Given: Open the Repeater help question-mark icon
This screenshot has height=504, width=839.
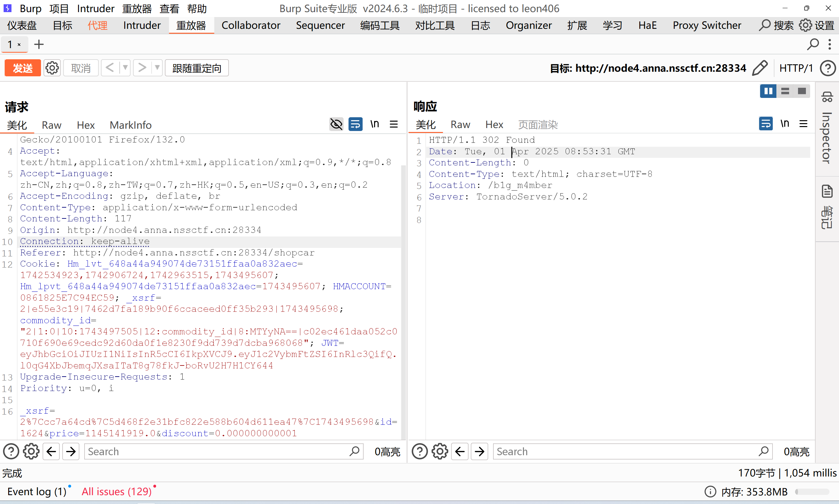Looking at the screenshot, I should pos(828,68).
